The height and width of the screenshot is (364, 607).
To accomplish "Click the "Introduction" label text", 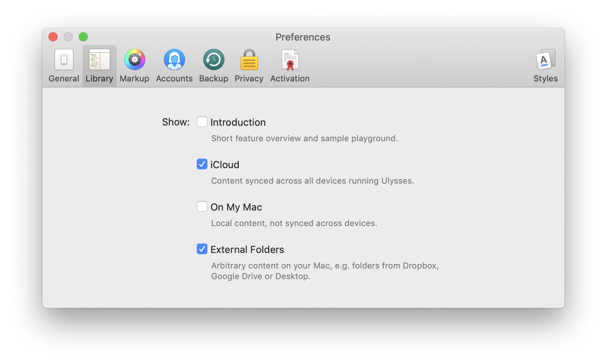I will [238, 122].
